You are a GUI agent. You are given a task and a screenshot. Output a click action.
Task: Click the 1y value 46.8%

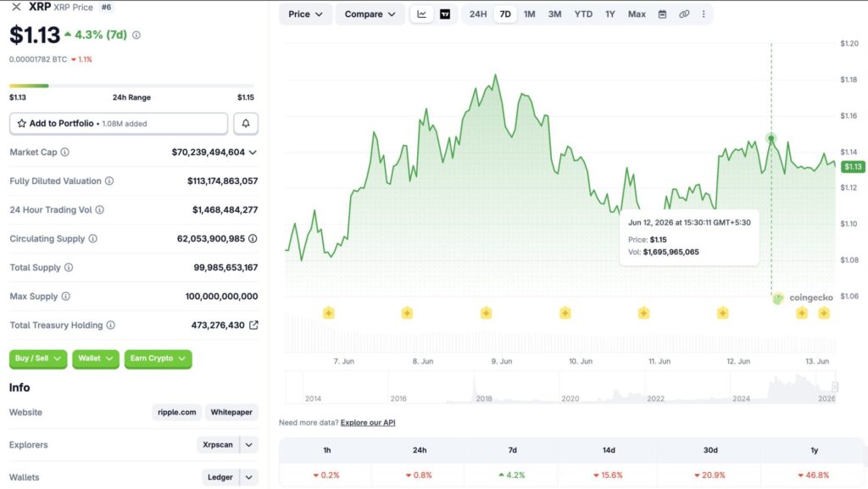coord(814,475)
